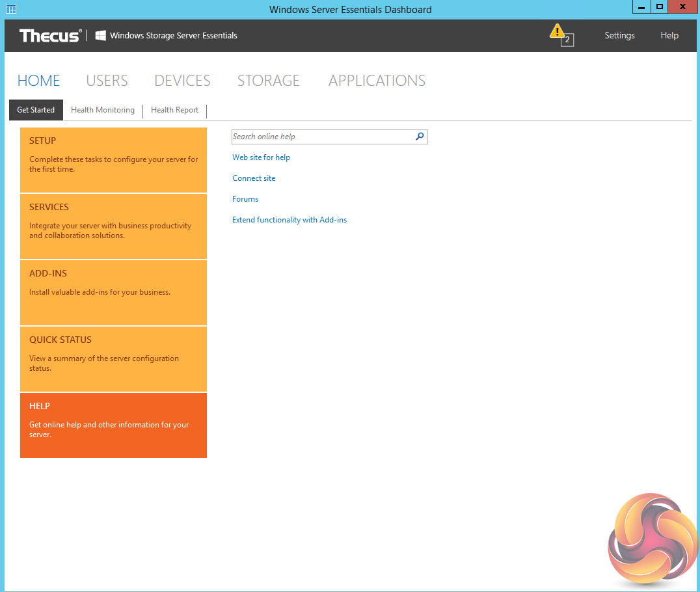Select the SERVICES panel
The height and width of the screenshot is (592, 700).
[x=113, y=226]
